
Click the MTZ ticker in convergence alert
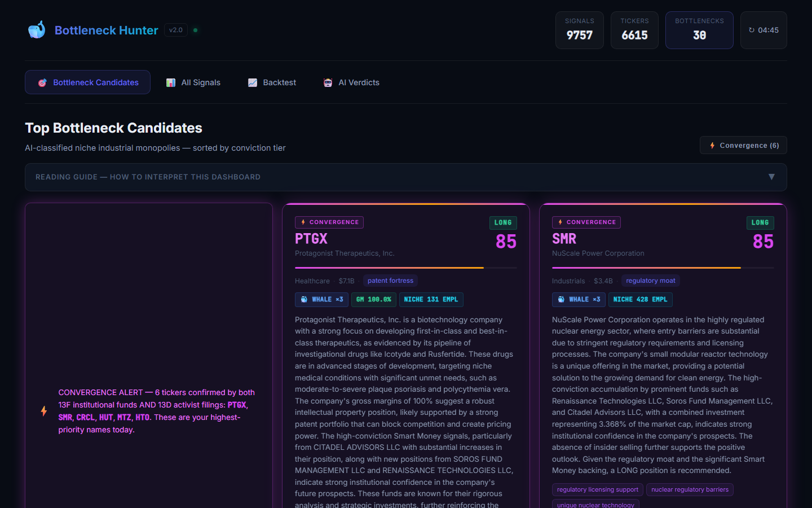coord(124,417)
